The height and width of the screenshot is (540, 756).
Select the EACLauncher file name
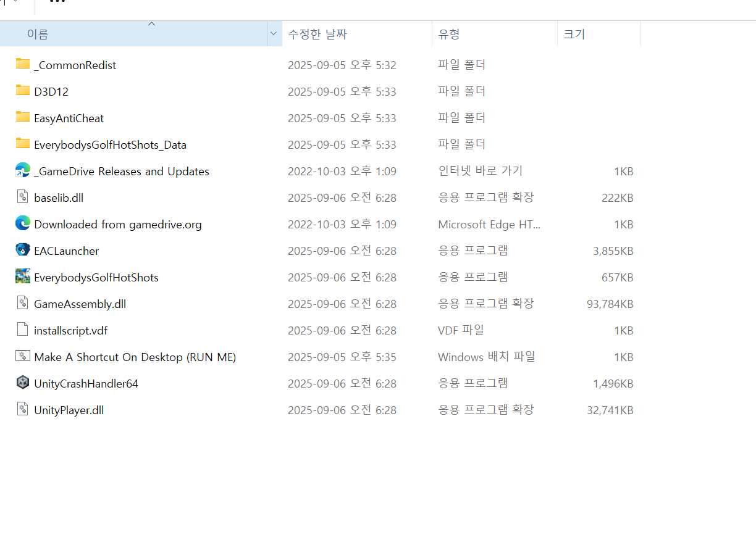67,251
